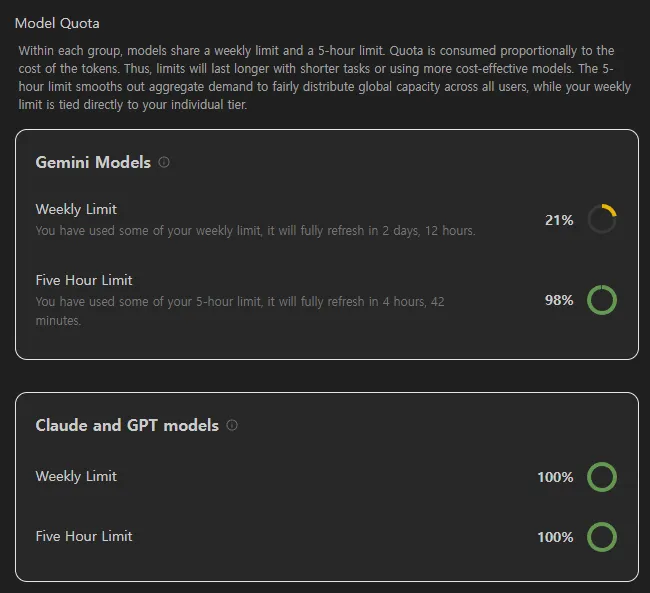Click Weekly Limit under Claude and GPT models

[x=76, y=476]
